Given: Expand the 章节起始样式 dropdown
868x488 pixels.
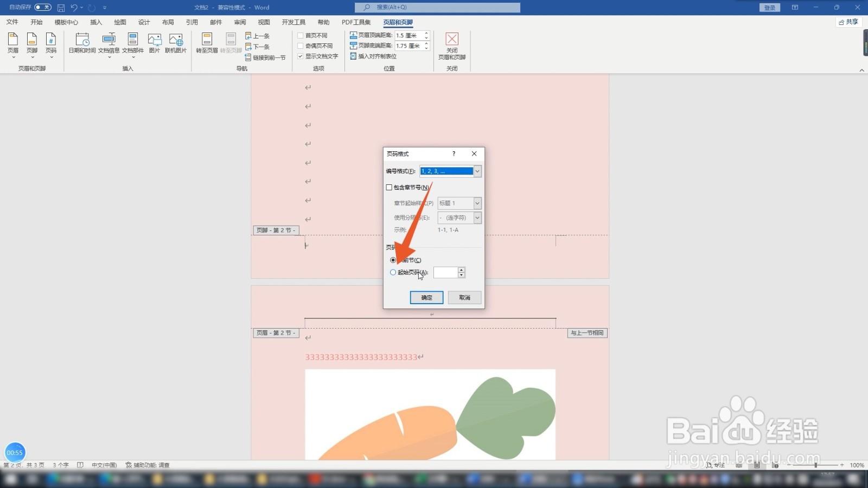Looking at the screenshot, I should pos(477,203).
